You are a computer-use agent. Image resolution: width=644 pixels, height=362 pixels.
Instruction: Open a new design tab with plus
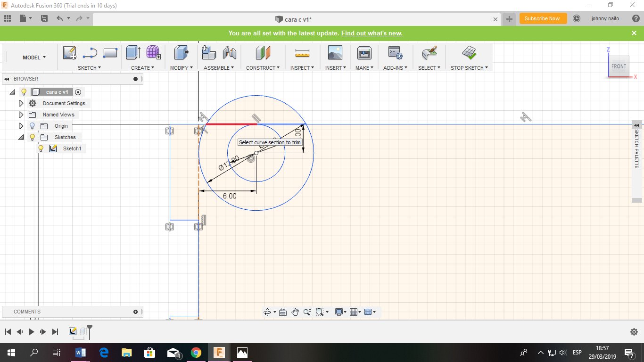[509, 19]
